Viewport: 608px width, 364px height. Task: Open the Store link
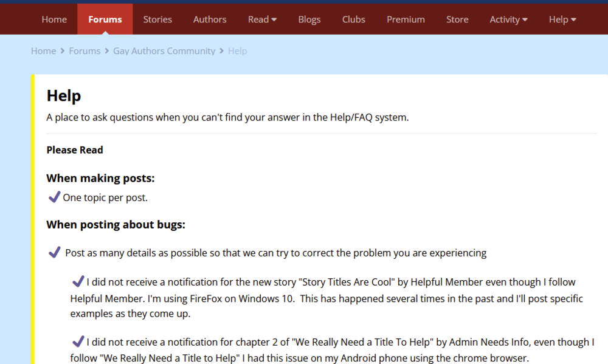point(457,19)
